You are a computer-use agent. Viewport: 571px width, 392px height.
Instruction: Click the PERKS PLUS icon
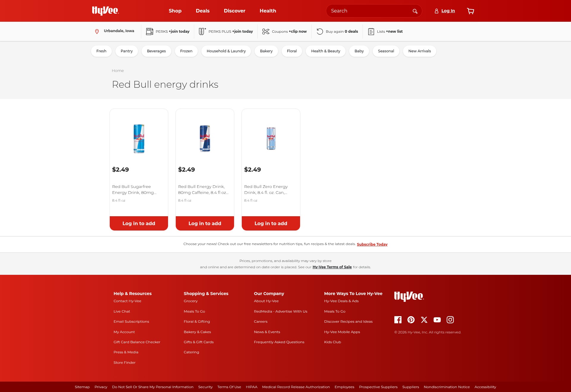tap(202, 31)
